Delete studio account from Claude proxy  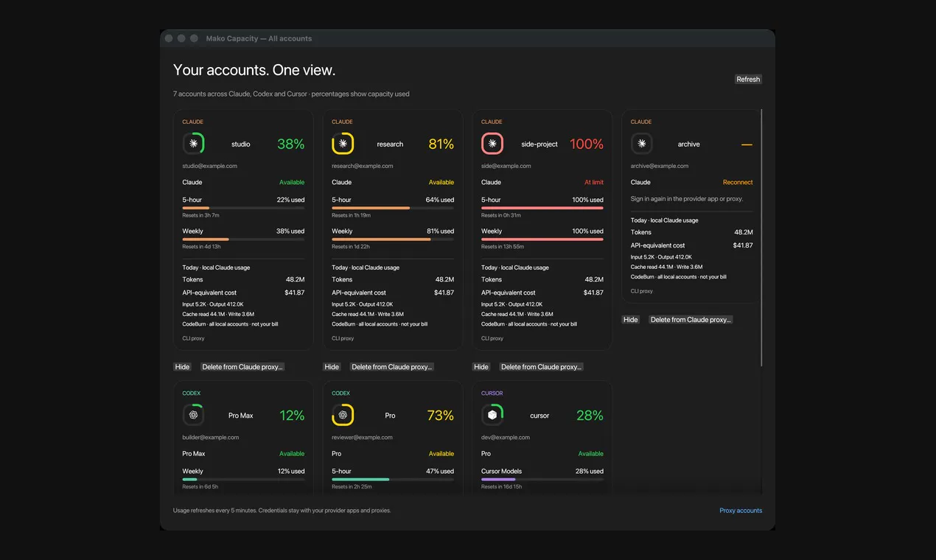point(242,367)
